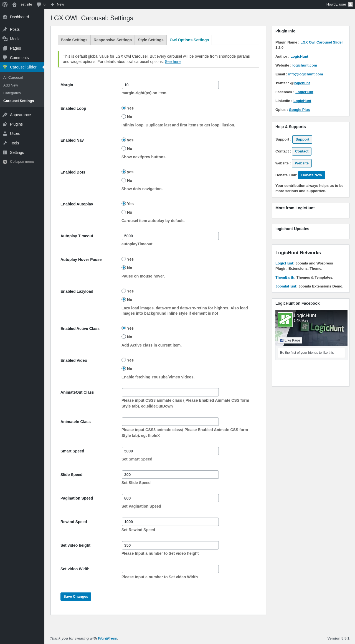Select No for Enabled Nav
The image size is (355, 644).
pos(124,148)
